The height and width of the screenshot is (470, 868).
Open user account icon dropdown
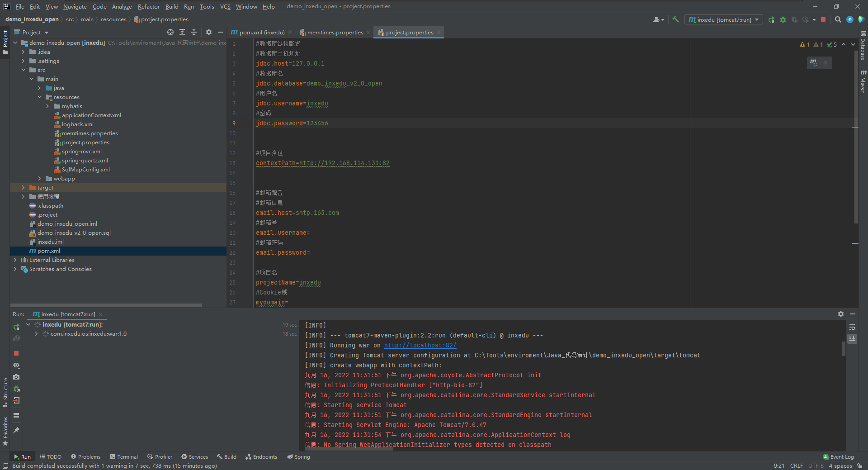point(658,19)
